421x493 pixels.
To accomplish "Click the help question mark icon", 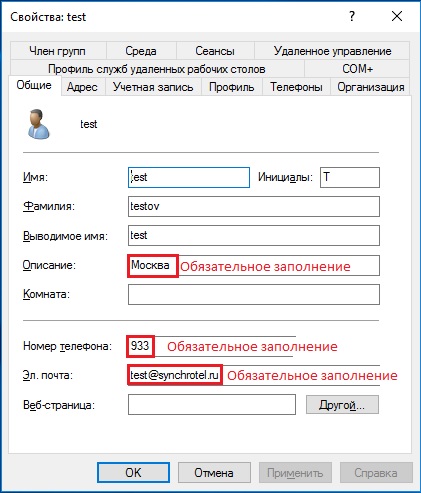I will tap(352, 16).
